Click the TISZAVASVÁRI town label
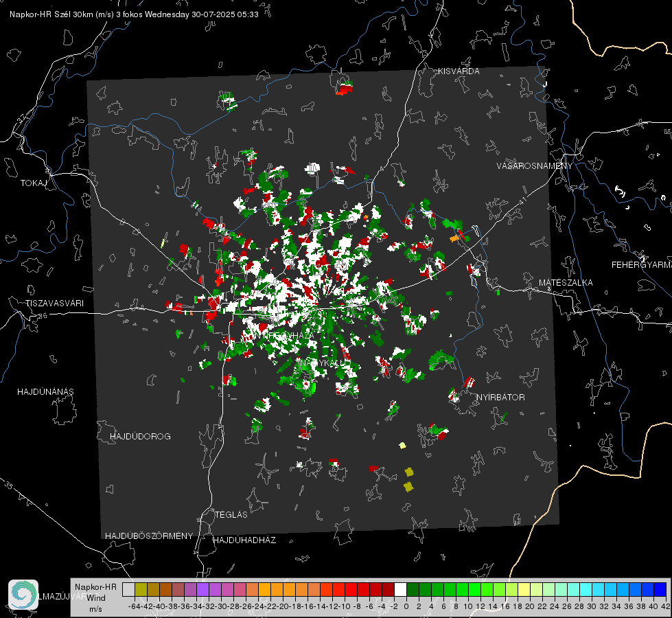 pyautogui.click(x=54, y=304)
